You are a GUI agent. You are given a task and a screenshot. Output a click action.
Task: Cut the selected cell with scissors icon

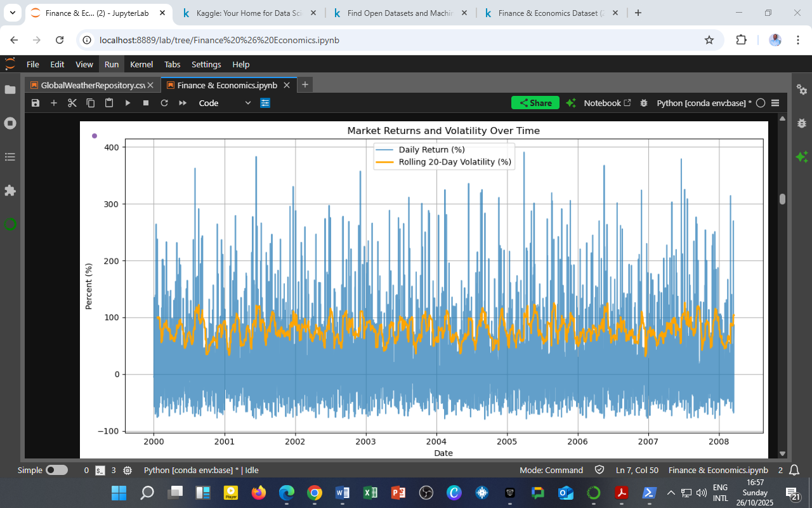pos(72,103)
